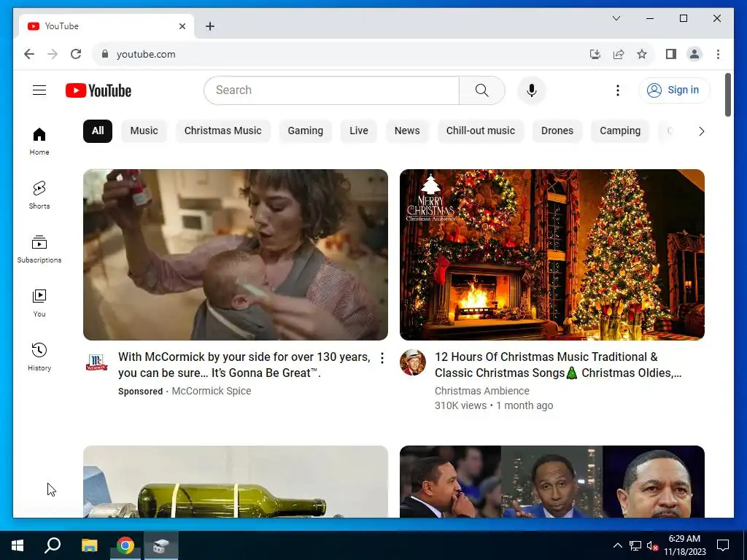
Task: Open the sports commentators video thumbnail
Action: (551, 481)
